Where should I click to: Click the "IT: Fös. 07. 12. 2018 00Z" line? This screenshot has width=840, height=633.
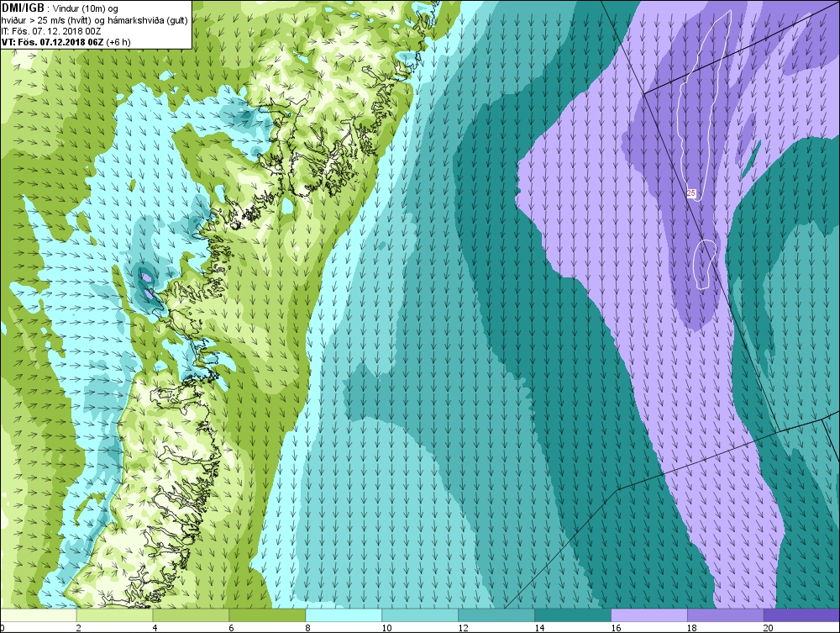tap(51, 31)
